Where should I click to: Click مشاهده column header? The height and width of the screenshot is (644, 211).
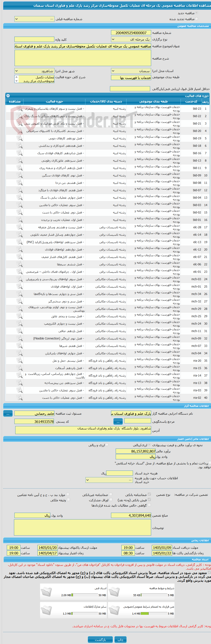[15, 101]
